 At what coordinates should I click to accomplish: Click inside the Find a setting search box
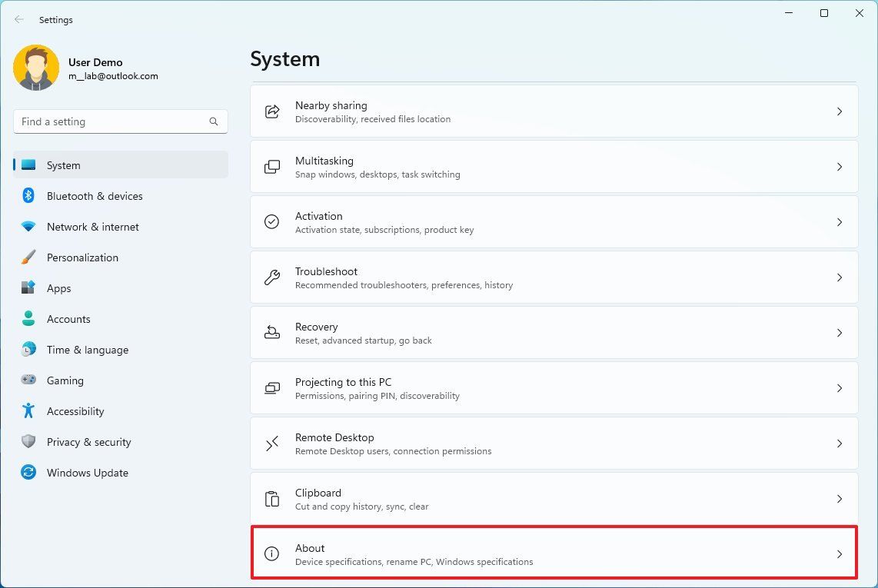(x=121, y=121)
